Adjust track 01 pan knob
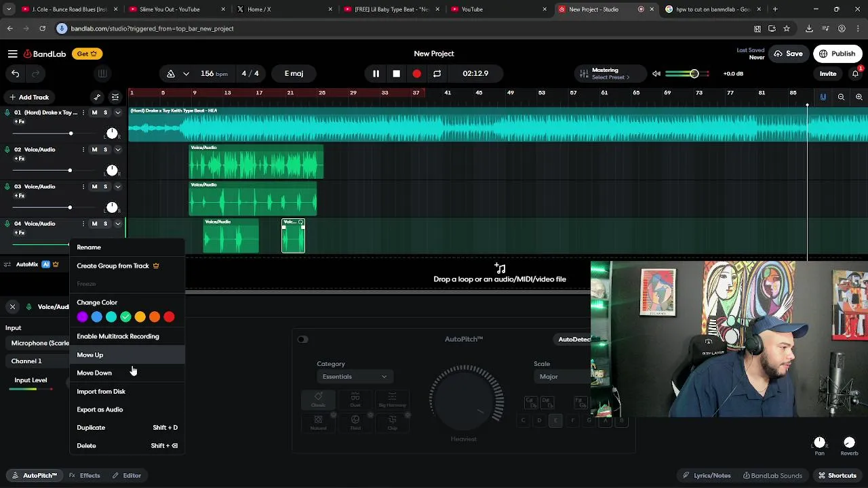 click(112, 133)
